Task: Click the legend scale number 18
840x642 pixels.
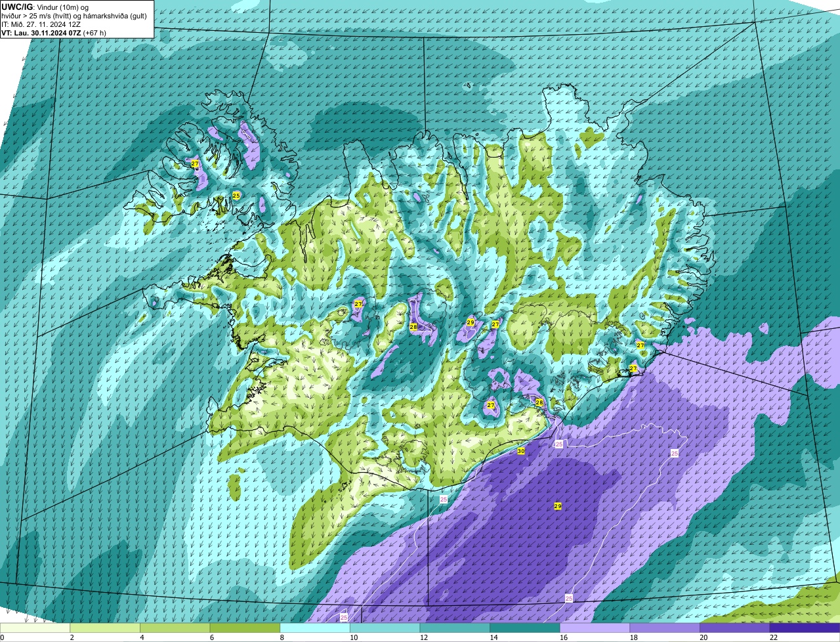Action: (x=634, y=637)
